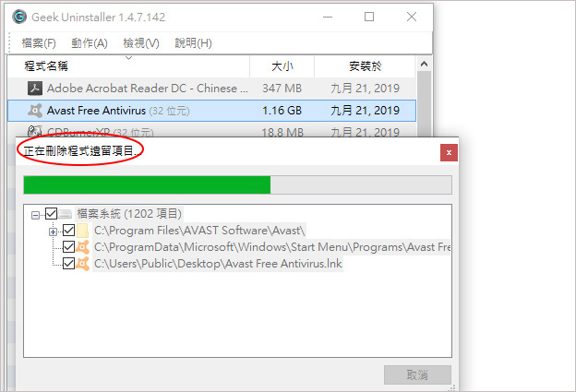Expand the C:\Program Files\AVAST Software\Avast node
This screenshot has height=392, width=576.
[x=53, y=232]
